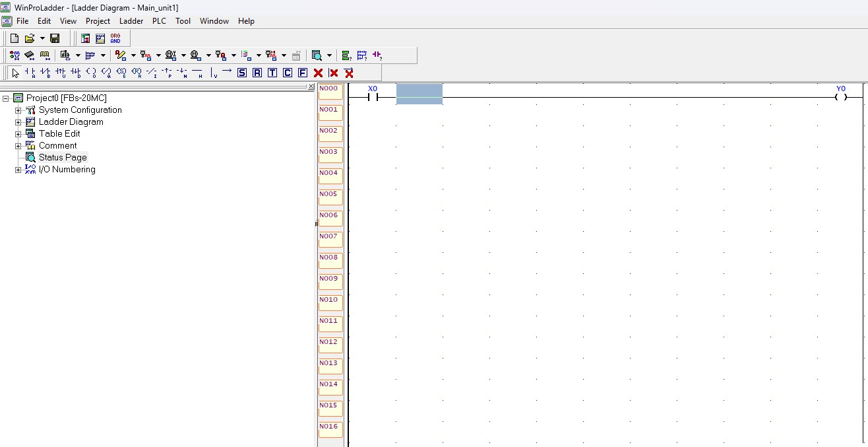The width and height of the screenshot is (868, 447).
Task: Open the Help menu
Action: pyautogui.click(x=246, y=21)
